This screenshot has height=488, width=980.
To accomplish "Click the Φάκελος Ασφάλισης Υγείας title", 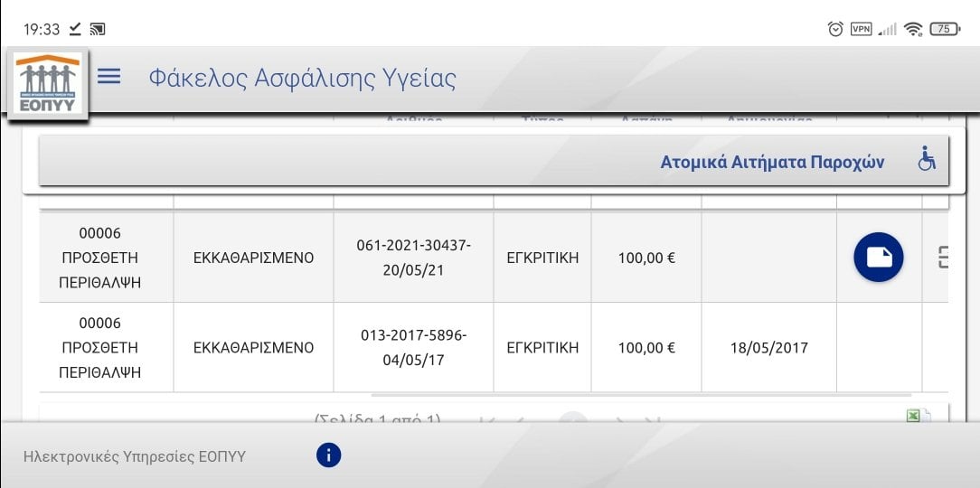I will tap(303, 79).
